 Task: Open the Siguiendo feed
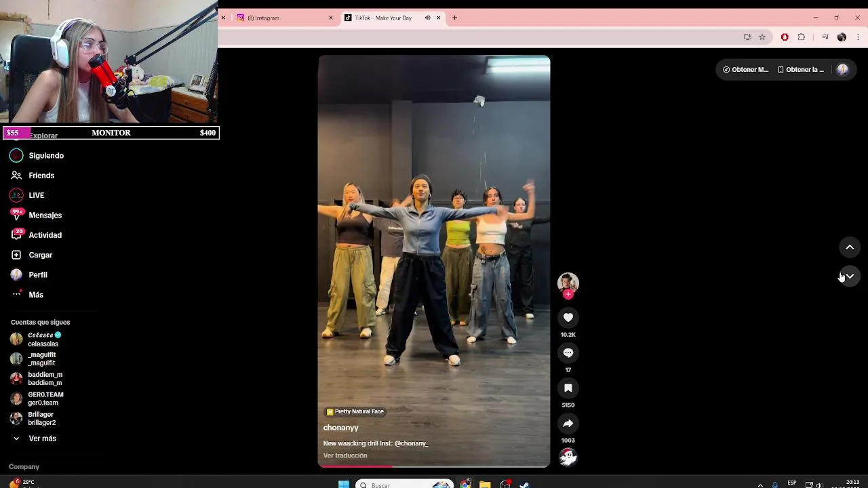click(37, 156)
